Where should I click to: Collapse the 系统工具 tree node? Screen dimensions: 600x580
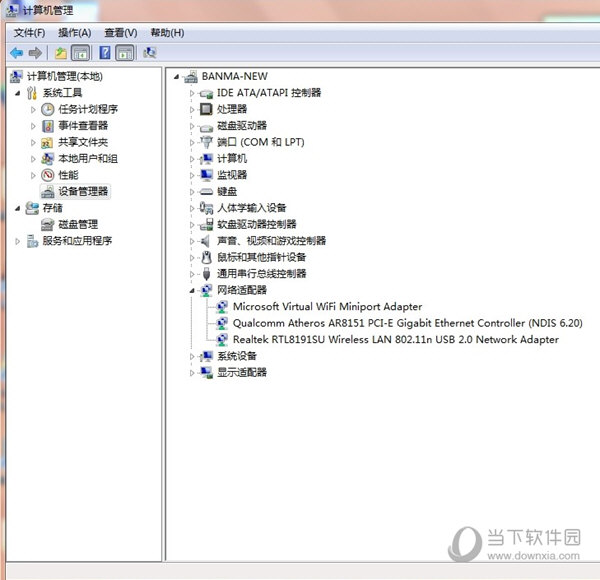click(17, 93)
